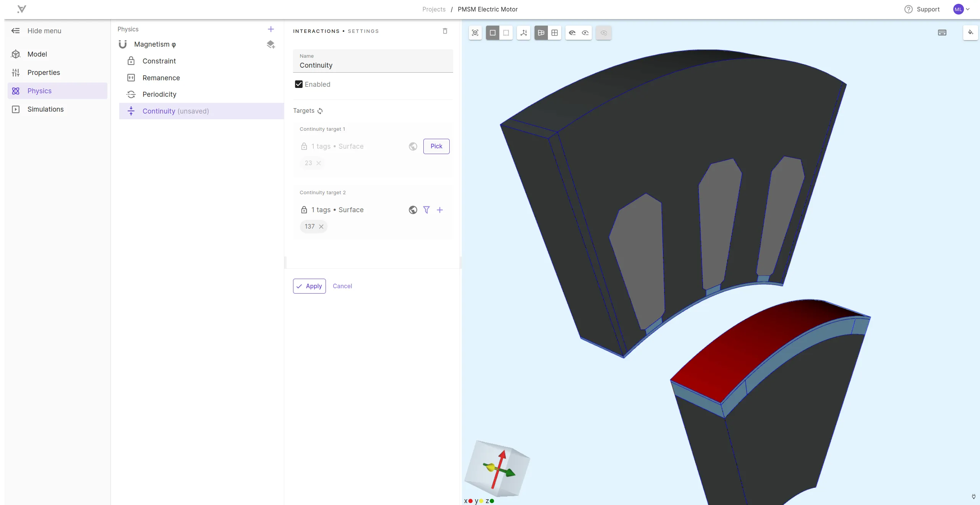Fit model to view with frame-cube icon
The height and width of the screenshot is (505, 980).
(475, 33)
